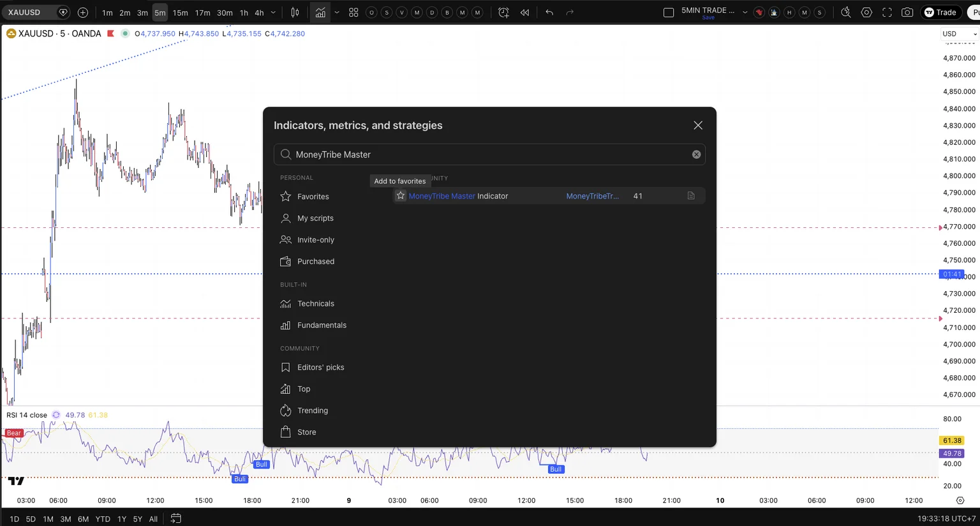Take a chart snapshot with camera icon
The width and height of the screenshot is (980, 526).
click(907, 12)
